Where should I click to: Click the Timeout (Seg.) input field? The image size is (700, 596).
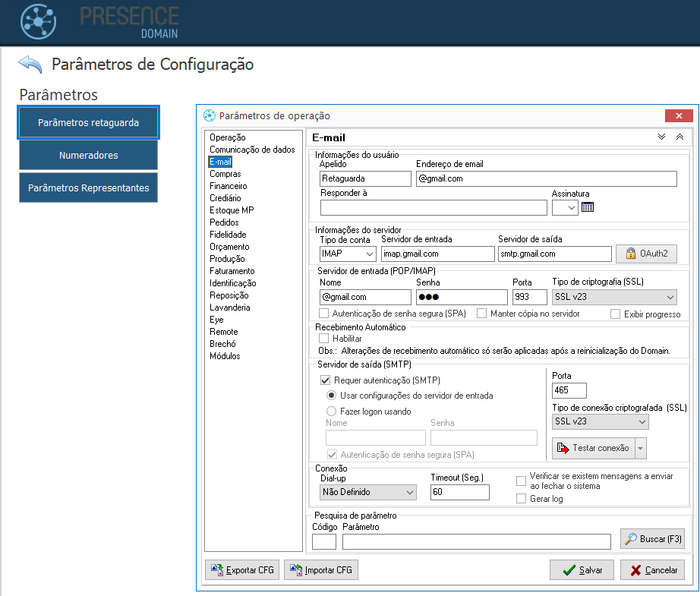click(459, 492)
